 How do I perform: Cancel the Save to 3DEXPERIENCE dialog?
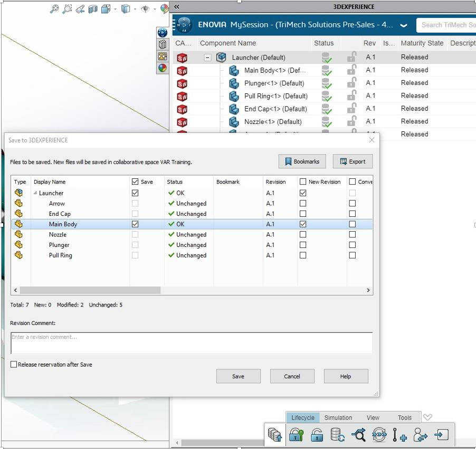[x=292, y=376]
